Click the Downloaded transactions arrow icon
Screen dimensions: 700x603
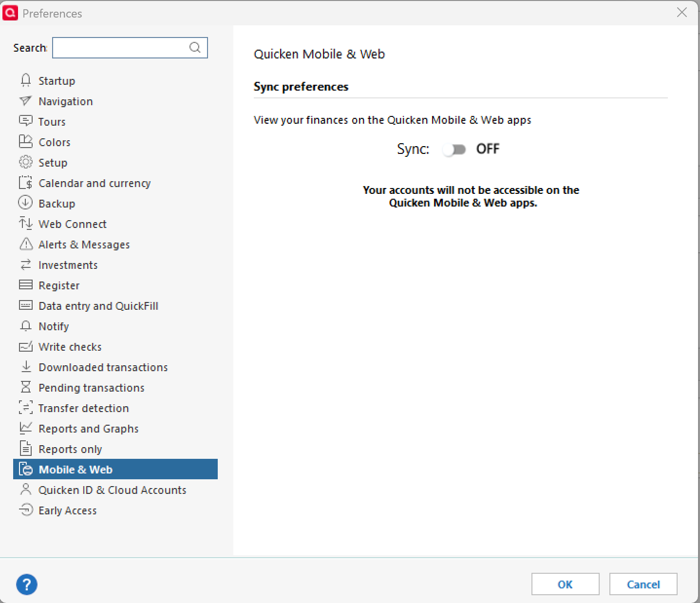(x=26, y=367)
